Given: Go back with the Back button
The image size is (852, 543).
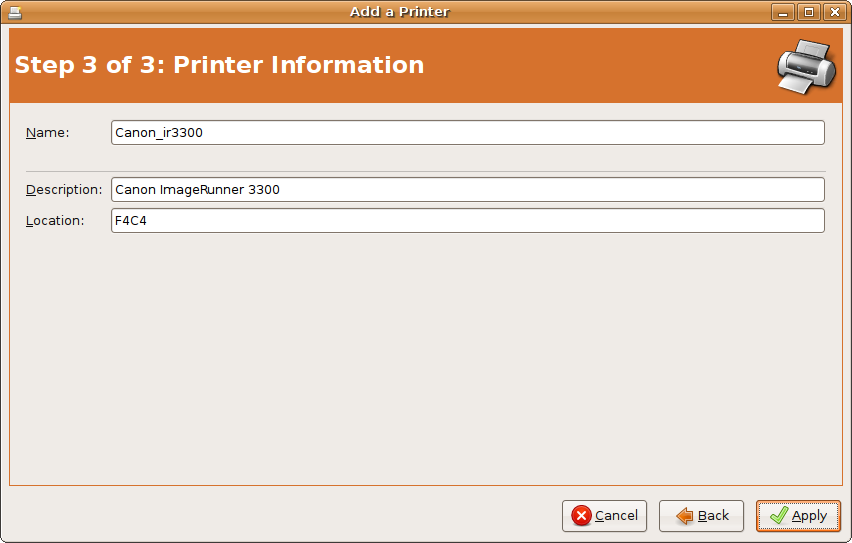Looking at the screenshot, I should coord(701,515).
